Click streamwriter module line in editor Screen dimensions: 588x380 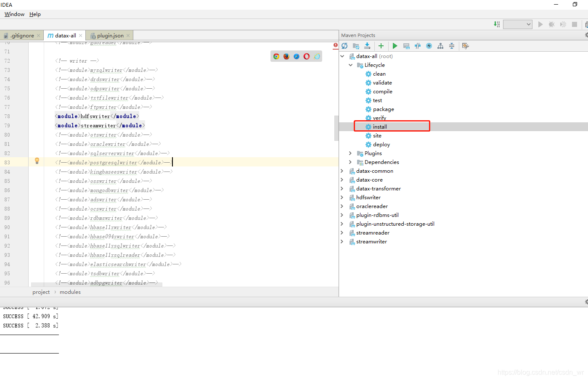point(100,126)
